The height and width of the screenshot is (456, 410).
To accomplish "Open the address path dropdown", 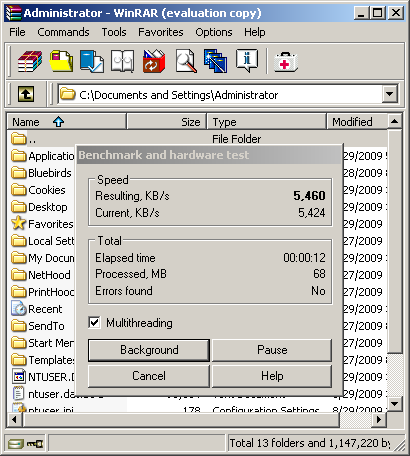I will (389, 94).
